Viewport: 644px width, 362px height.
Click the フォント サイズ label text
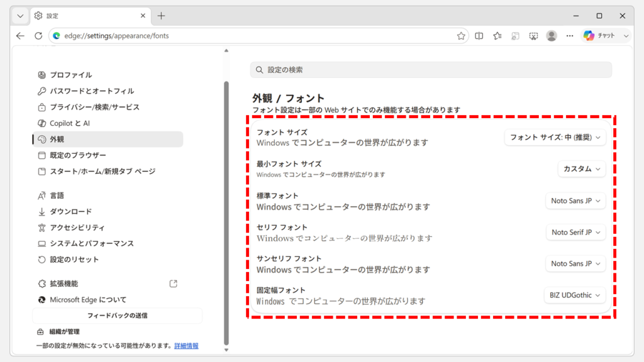[282, 133]
